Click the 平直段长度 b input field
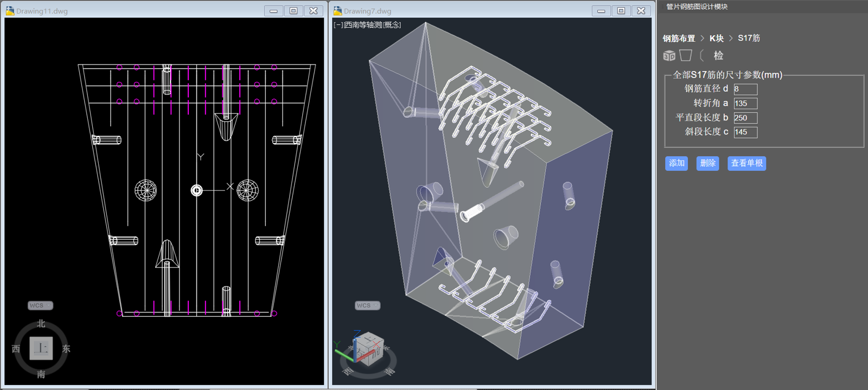The image size is (868, 390). (x=745, y=118)
